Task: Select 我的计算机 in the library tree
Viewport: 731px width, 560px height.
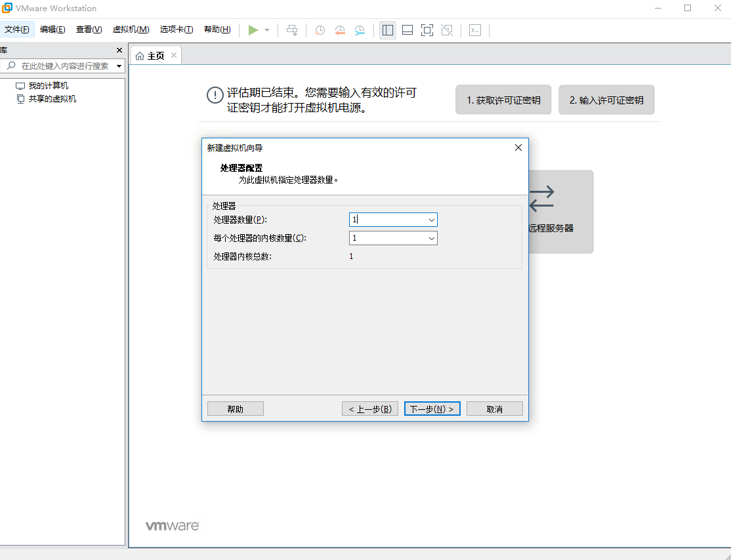Action: pyautogui.click(x=49, y=86)
